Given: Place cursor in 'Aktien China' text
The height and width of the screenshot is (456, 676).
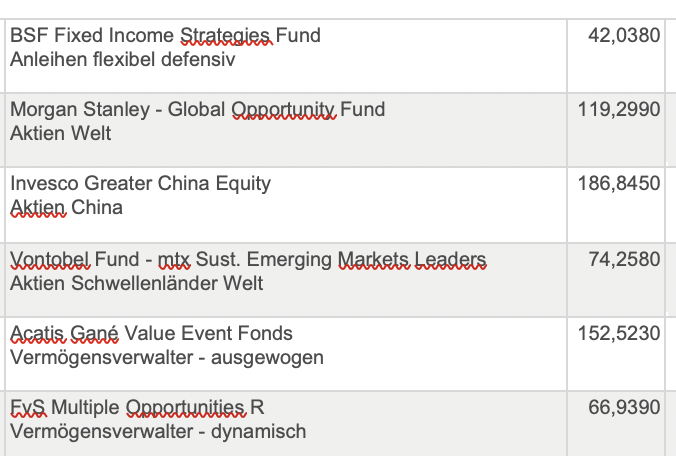Looking at the screenshot, I should pos(66,208).
